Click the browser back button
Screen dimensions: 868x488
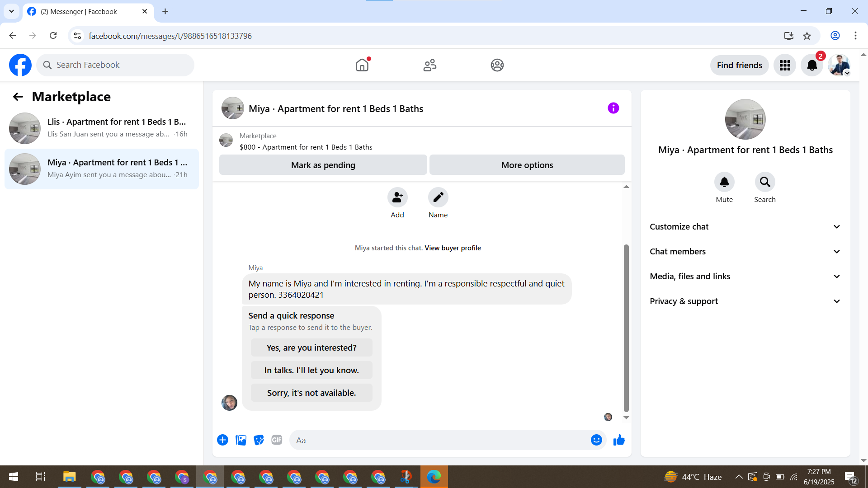(x=13, y=36)
